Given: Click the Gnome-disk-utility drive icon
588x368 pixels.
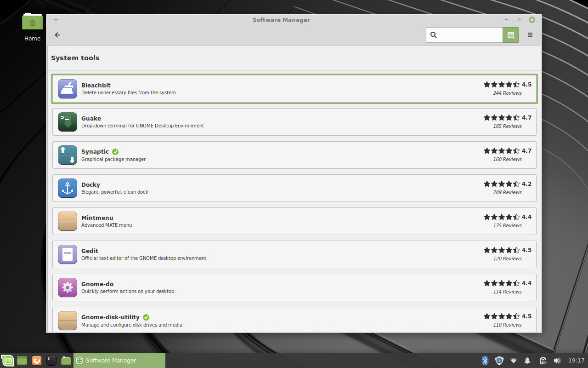Looking at the screenshot, I should 67,321.
